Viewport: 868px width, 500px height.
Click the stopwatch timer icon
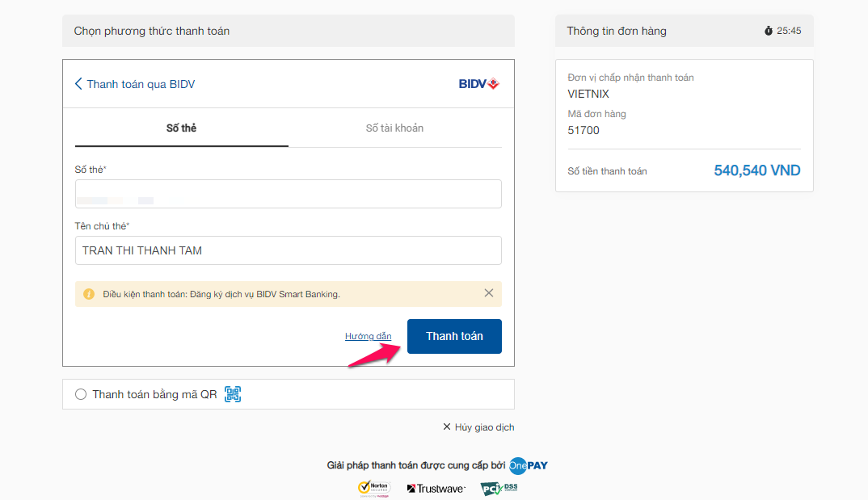point(769,31)
